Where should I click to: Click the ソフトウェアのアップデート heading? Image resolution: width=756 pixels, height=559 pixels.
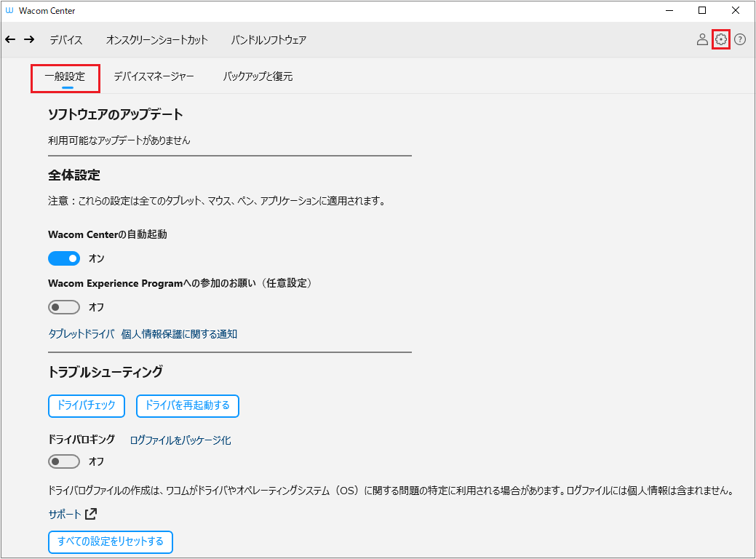click(x=116, y=114)
